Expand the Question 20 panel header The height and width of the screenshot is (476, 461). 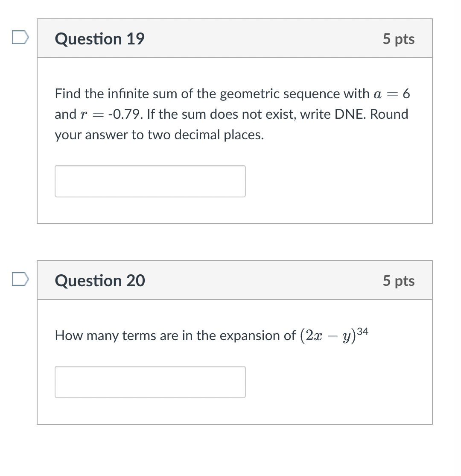(x=235, y=280)
